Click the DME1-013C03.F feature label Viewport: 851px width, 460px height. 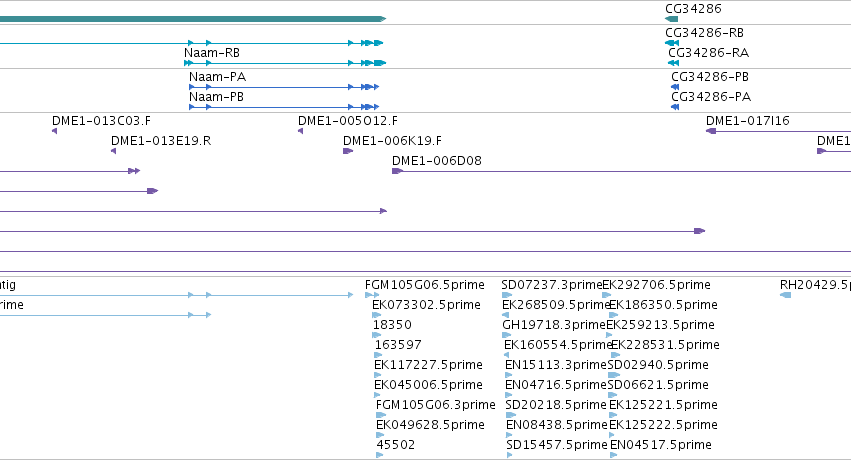(101, 120)
